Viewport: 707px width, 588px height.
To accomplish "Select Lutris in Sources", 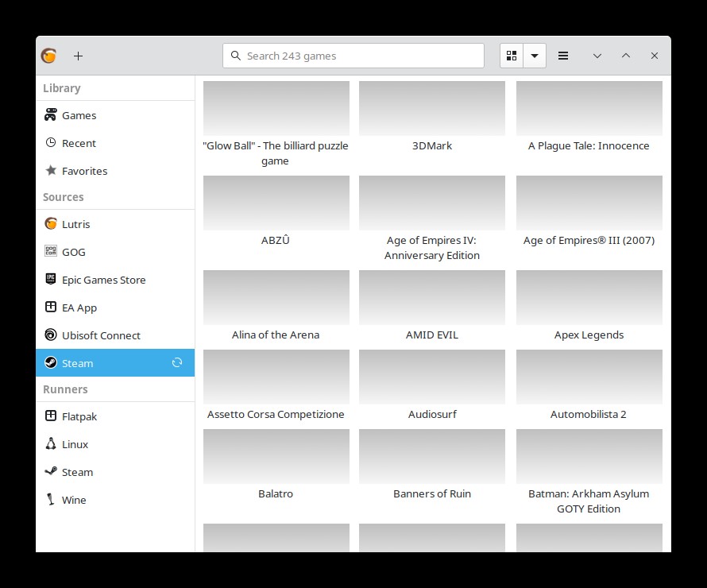I will pos(115,224).
